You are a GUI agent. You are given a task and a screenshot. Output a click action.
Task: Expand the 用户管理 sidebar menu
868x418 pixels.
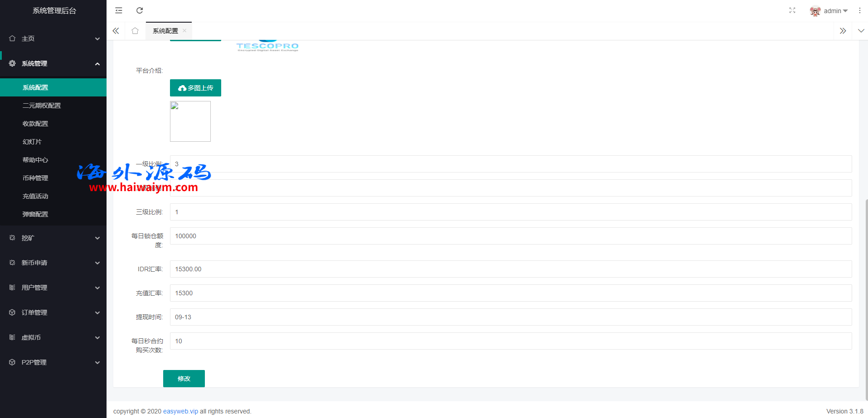pyautogui.click(x=53, y=288)
